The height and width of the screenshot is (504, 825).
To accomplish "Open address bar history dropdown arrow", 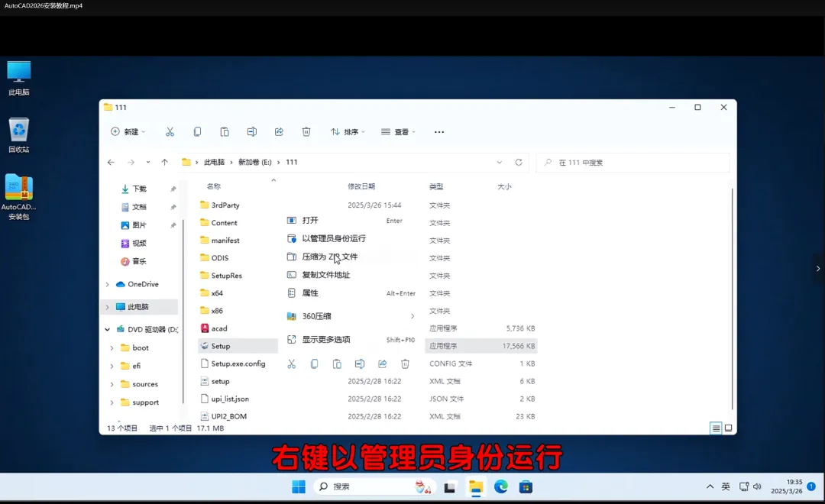I will (500, 162).
